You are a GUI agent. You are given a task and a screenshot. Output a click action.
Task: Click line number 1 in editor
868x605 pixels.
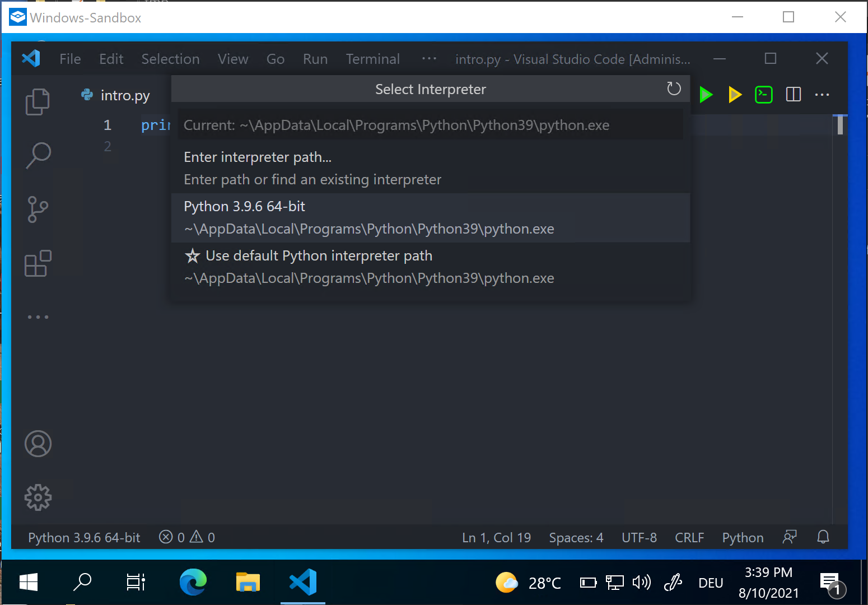click(x=107, y=125)
